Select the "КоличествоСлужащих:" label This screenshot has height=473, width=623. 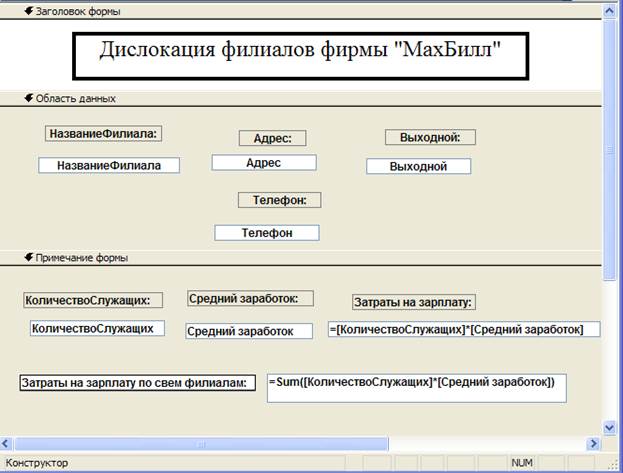click(x=93, y=300)
